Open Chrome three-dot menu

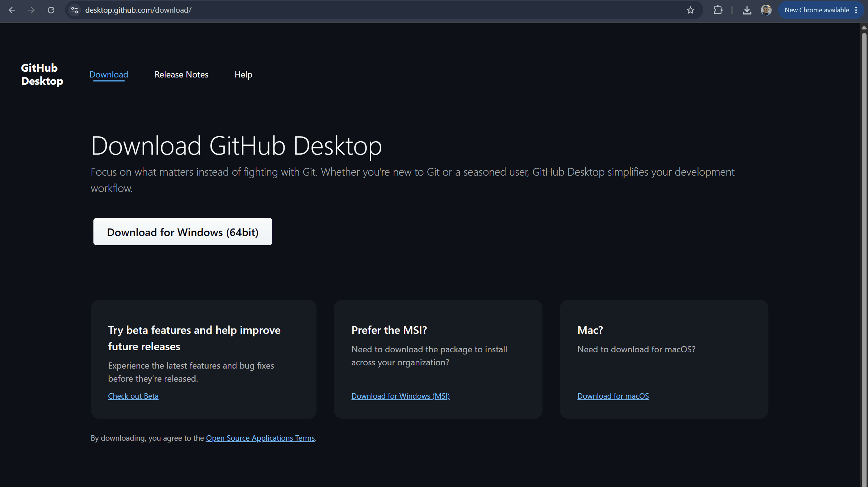(x=856, y=10)
